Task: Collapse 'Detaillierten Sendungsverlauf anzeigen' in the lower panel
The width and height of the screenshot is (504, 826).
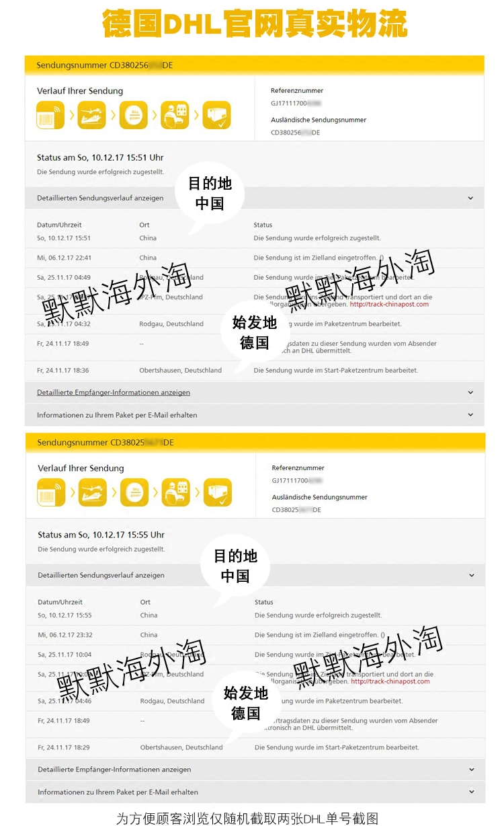Action: pyautogui.click(x=255, y=575)
